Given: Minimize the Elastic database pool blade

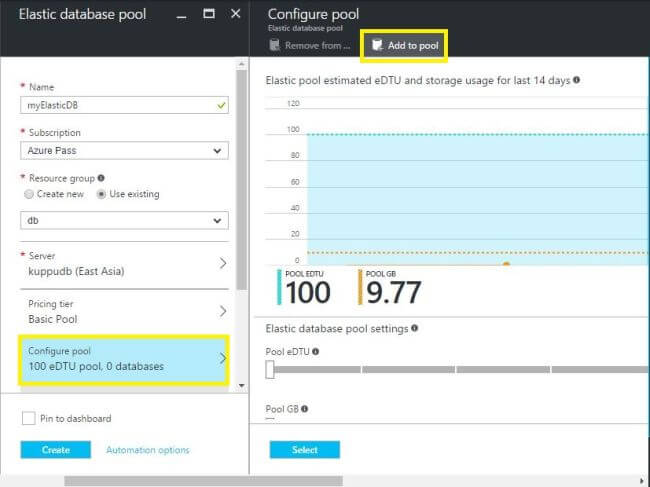Looking at the screenshot, I should [x=181, y=15].
